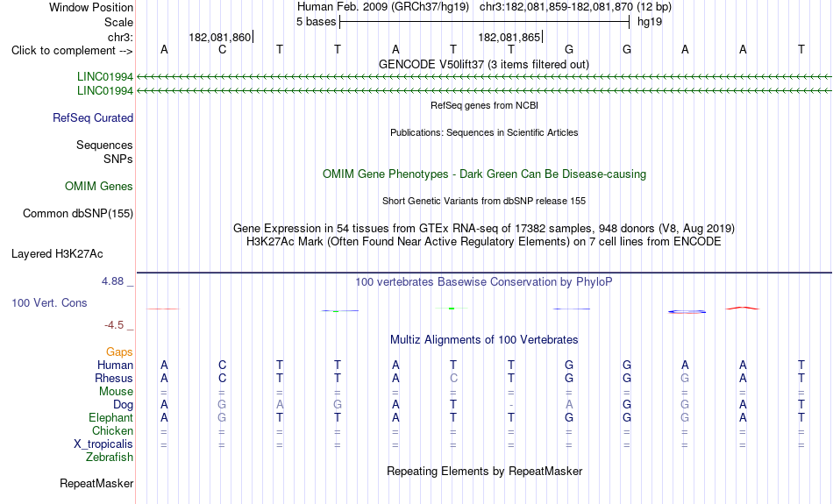Click 'Click to complement -->' to flip bases

tap(72, 51)
